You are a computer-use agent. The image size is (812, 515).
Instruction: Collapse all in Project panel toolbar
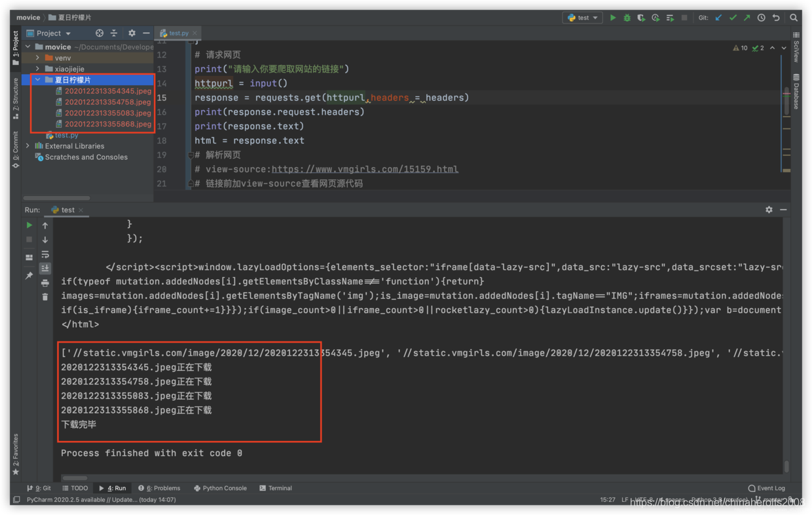coord(114,33)
